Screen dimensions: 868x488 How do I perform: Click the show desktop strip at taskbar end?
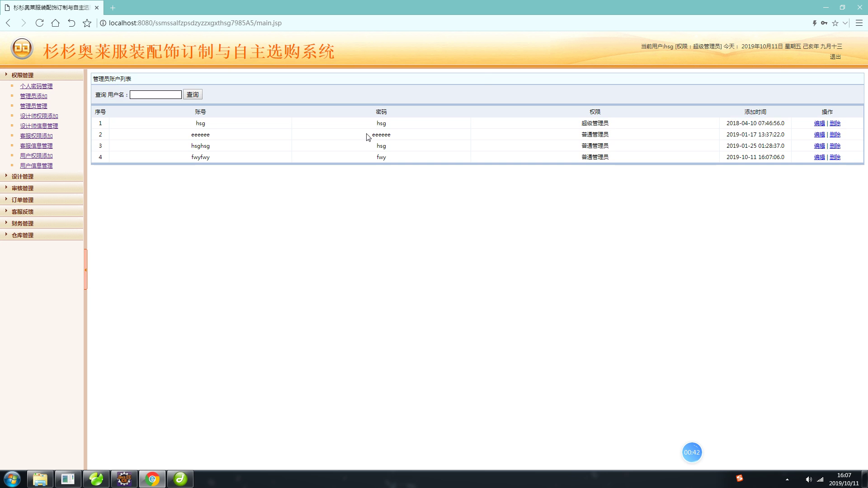point(865,479)
